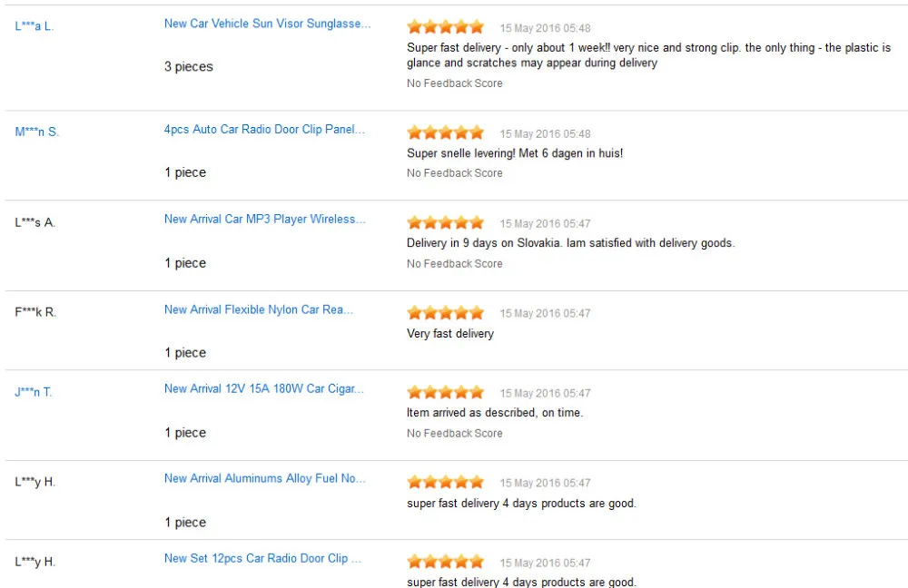Image resolution: width=908 pixels, height=588 pixels.
Task: Click the star rating on L***s A.'s review
Action: point(445,222)
